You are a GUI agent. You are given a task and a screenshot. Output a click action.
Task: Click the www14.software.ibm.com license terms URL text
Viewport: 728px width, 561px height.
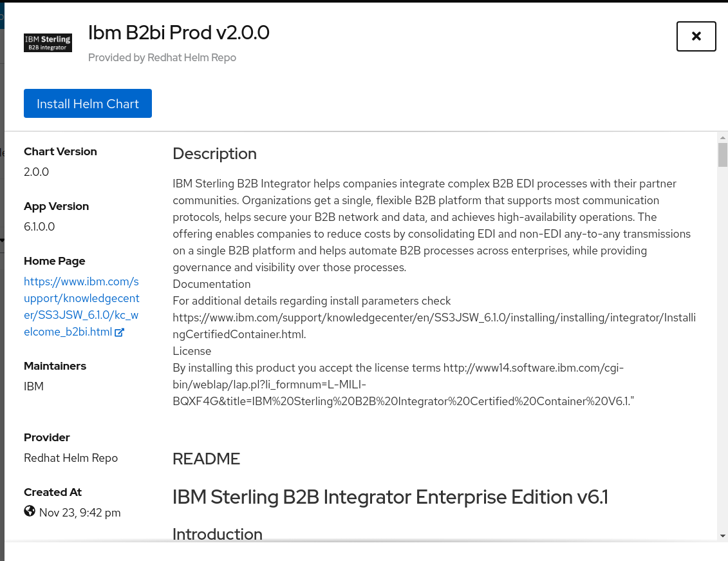(x=403, y=385)
